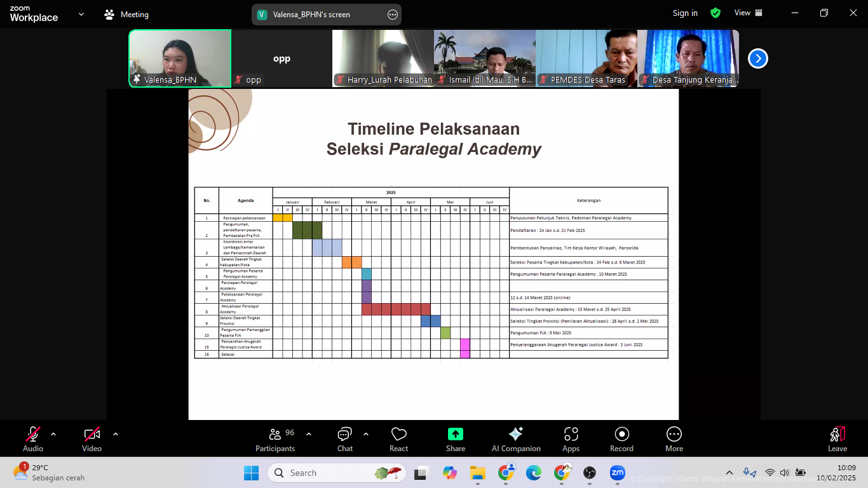Screen dimensions: 868x488
Task: Open first Chrome icon on taskbar
Action: pyautogui.click(x=506, y=473)
